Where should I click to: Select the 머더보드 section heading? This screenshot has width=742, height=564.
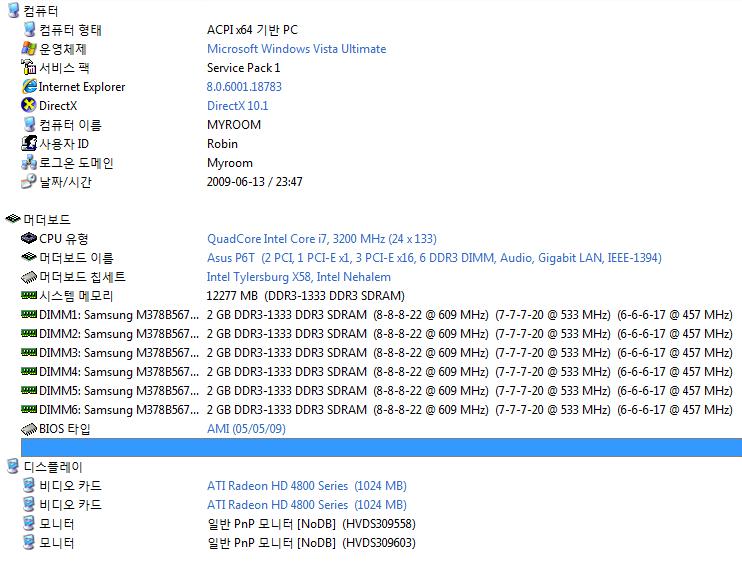point(47,220)
